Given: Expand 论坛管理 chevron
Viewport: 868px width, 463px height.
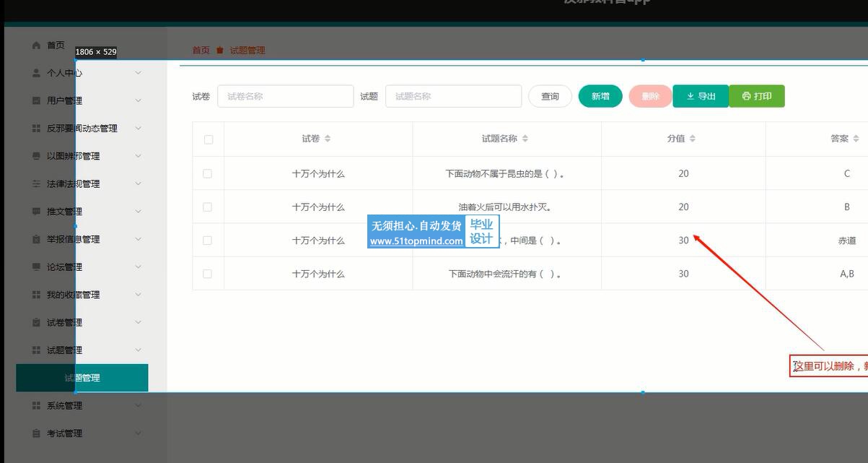Looking at the screenshot, I should 138,267.
